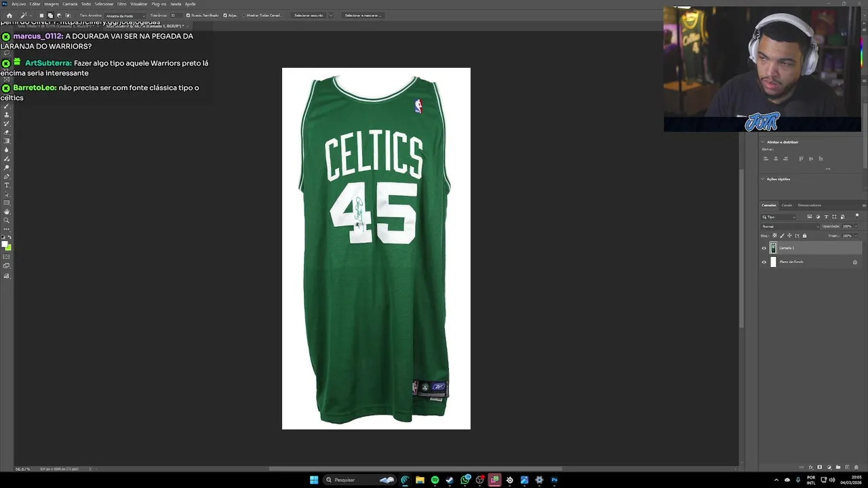Image resolution: width=868 pixels, height=488 pixels.
Task: Toggle the Adjac. checkbox
Action: pyautogui.click(x=225, y=16)
